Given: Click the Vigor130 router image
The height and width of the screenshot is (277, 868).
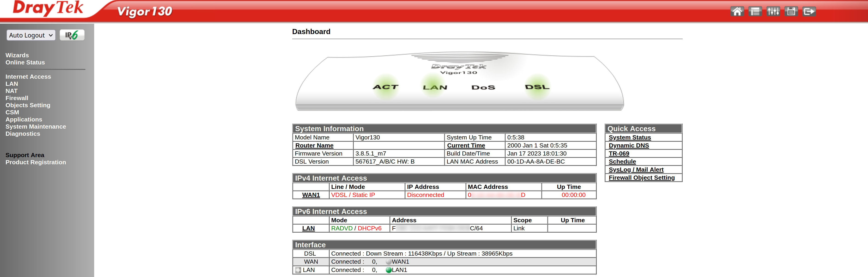Looking at the screenshot, I should click(x=459, y=83).
